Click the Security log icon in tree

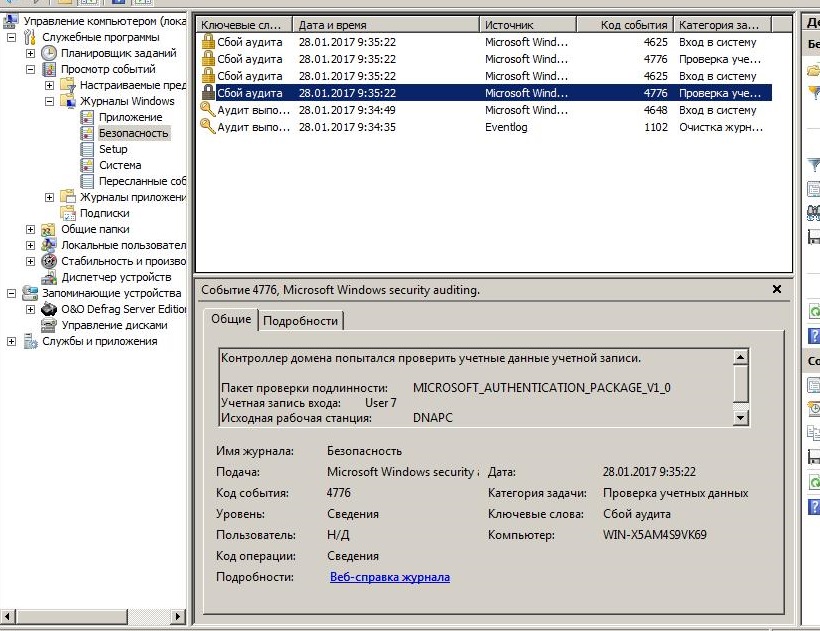(x=87, y=133)
